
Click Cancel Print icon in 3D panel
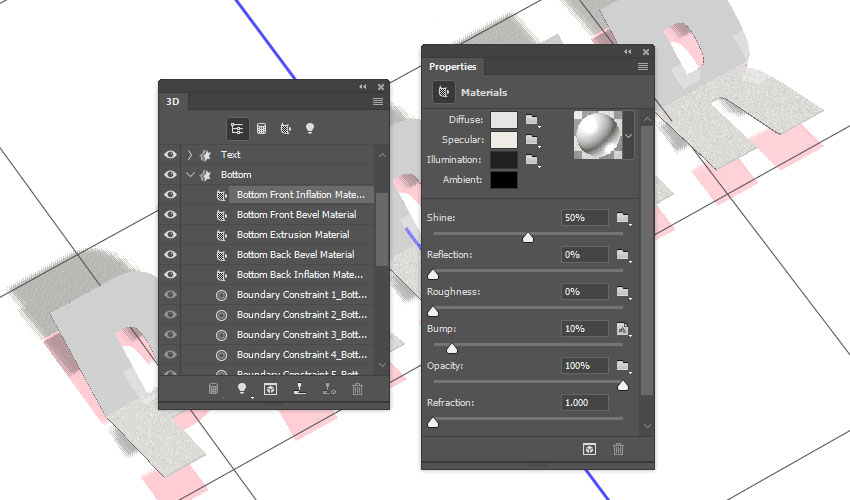point(329,389)
